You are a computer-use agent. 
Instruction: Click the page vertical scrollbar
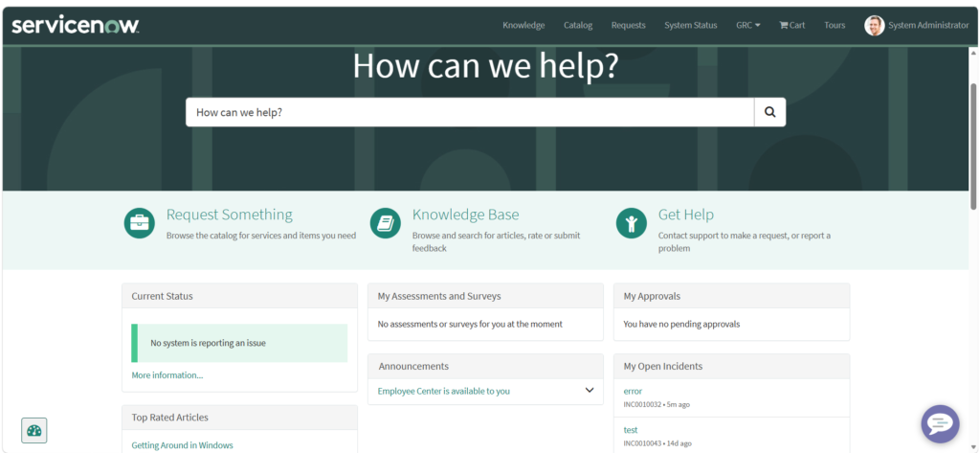(973, 144)
